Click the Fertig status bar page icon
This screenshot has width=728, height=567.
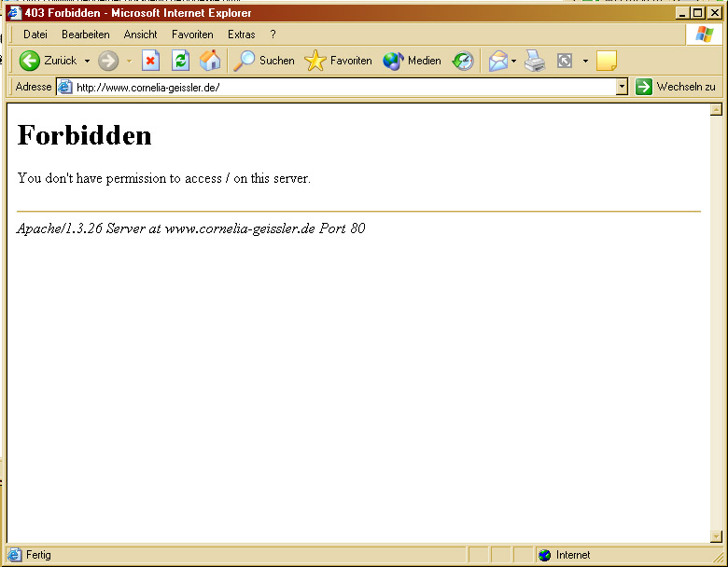[x=14, y=555]
